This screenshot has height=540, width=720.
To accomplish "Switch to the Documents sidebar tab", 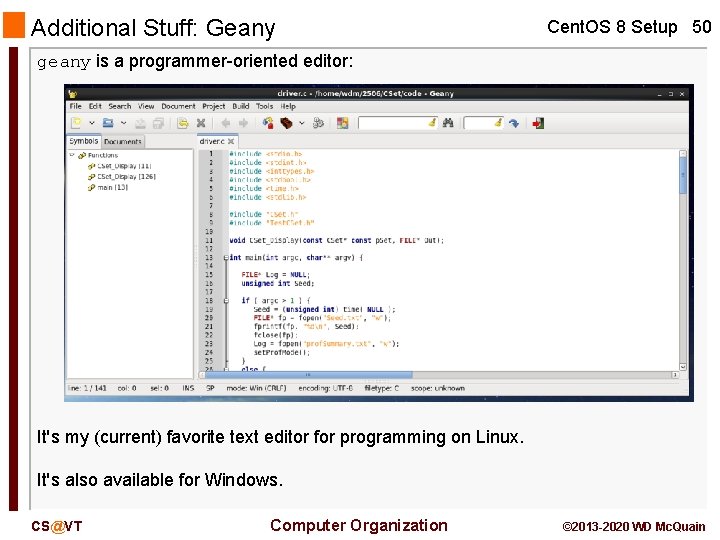I will click(123, 141).
